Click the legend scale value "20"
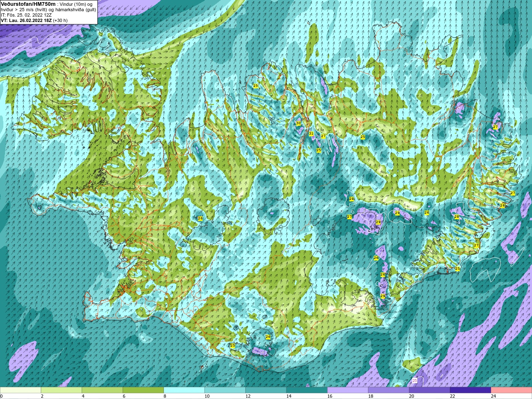532x399 pixels. coord(411,396)
